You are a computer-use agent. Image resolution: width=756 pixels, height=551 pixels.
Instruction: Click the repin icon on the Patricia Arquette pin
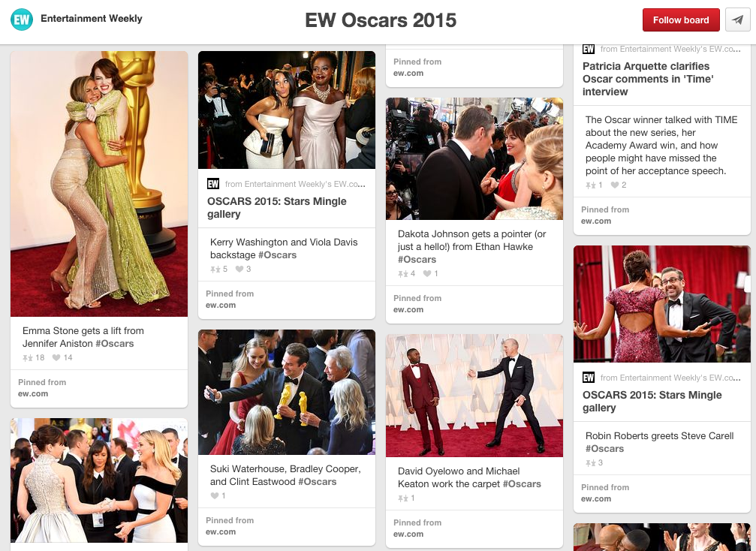pyautogui.click(x=591, y=185)
